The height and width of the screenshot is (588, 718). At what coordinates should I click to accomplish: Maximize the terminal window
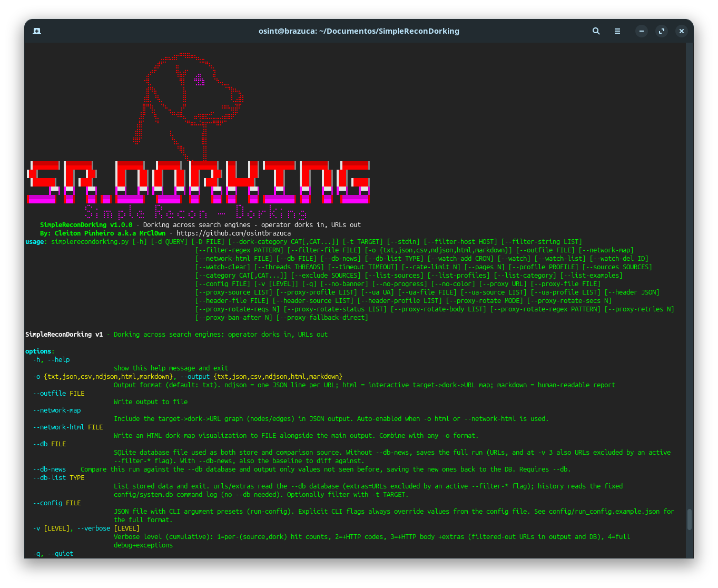[x=662, y=31]
